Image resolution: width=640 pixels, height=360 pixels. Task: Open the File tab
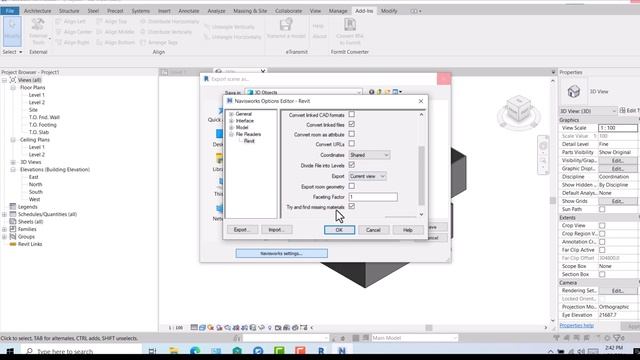[10, 11]
